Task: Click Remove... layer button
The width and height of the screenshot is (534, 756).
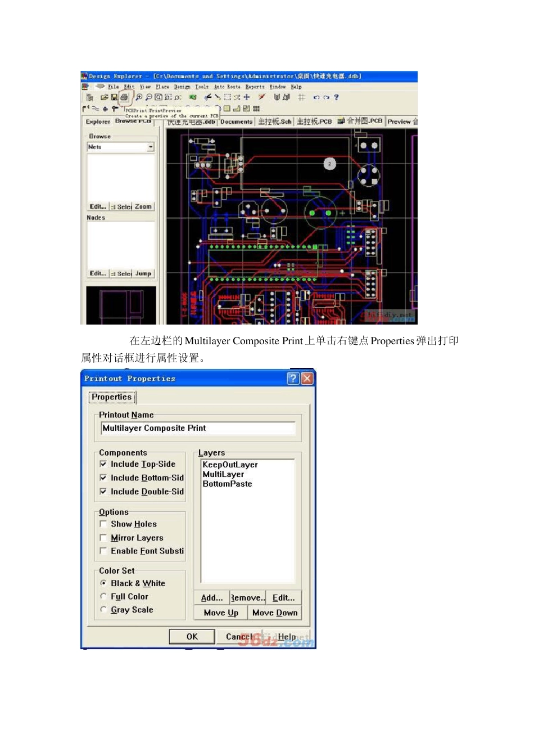Action: 247,597
